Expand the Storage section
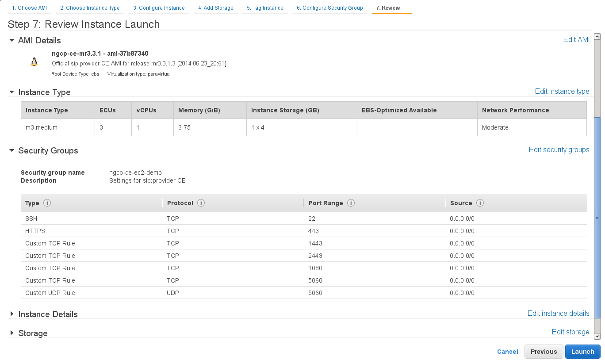Viewport: 605px width, 364px height. click(12, 333)
